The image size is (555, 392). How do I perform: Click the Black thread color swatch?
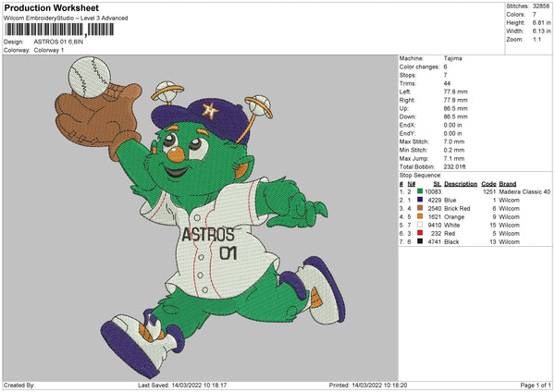pyautogui.click(x=420, y=241)
